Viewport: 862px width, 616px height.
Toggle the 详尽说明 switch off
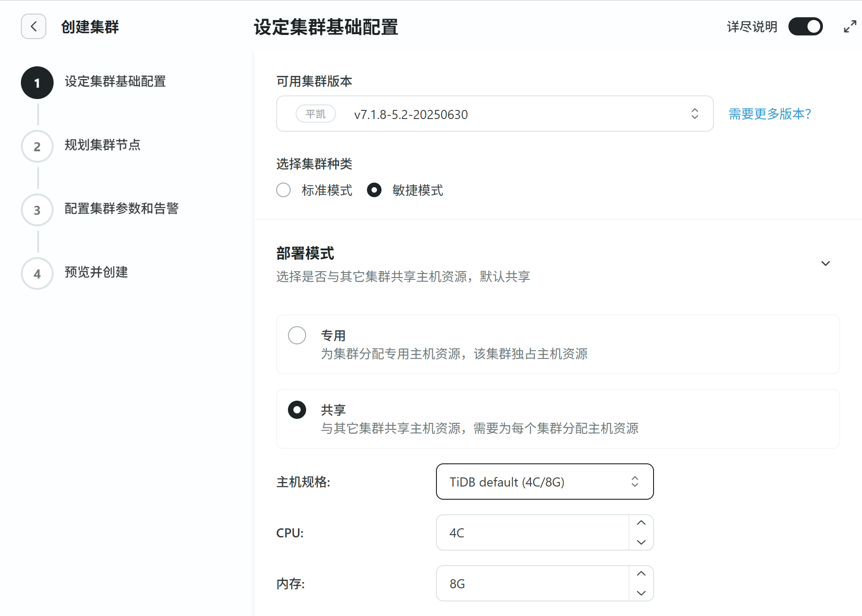point(805,27)
